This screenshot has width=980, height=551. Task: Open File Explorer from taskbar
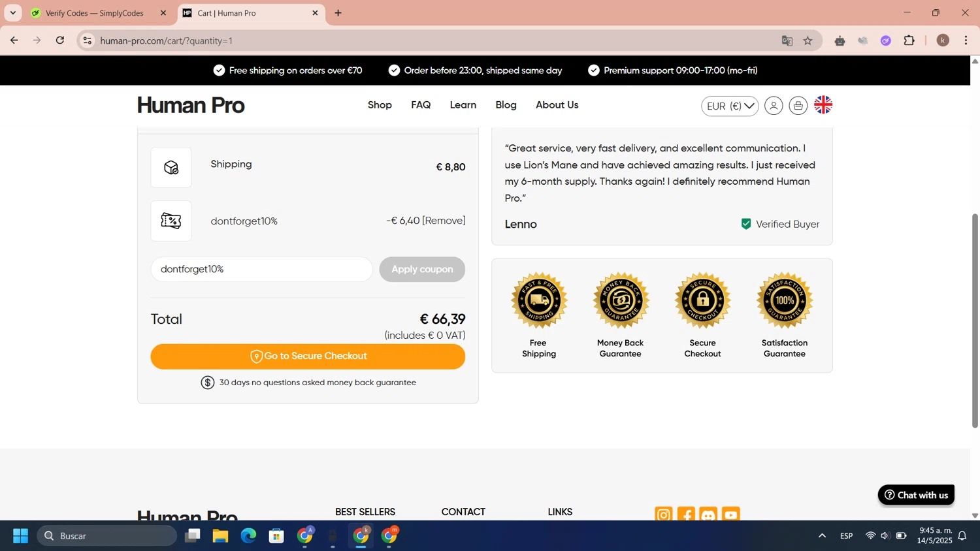pyautogui.click(x=220, y=536)
